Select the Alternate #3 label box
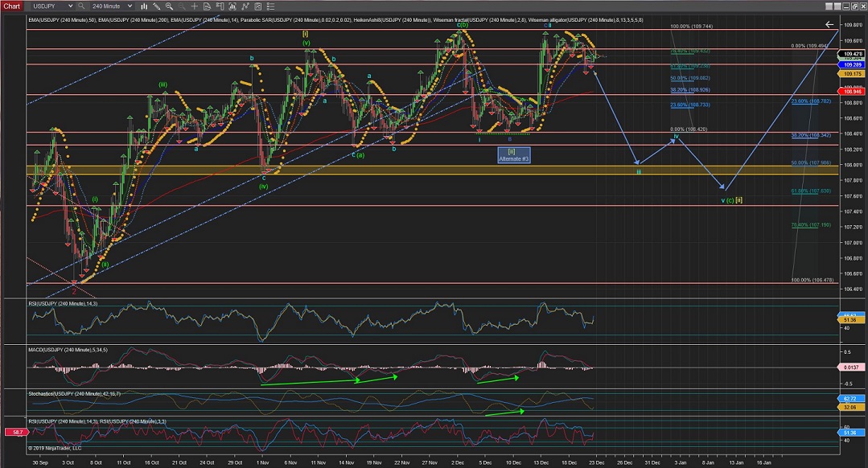This screenshot has width=868, height=468. click(514, 155)
